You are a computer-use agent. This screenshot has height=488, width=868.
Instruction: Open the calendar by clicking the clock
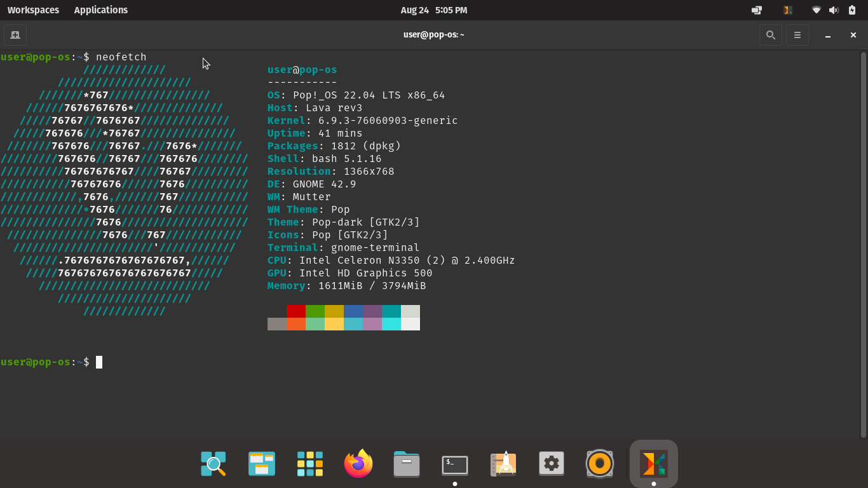click(x=434, y=10)
